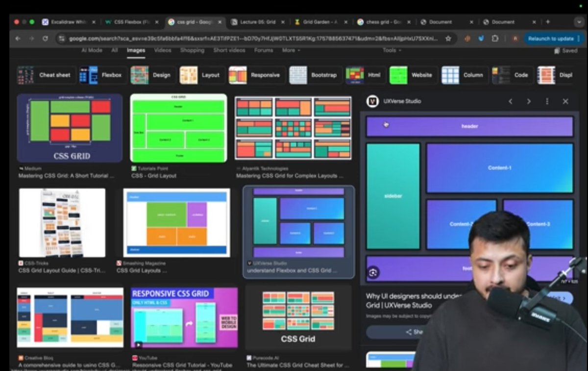This screenshot has height=371, width=588.
Task: Open the selected UXVerse Studio thumbnail
Action: coord(298,223)
